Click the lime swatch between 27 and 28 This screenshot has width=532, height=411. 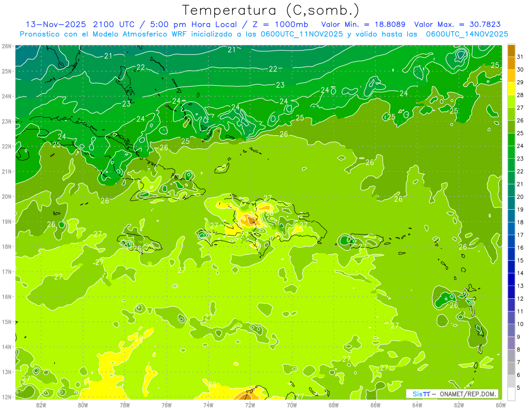pos(512,101)
